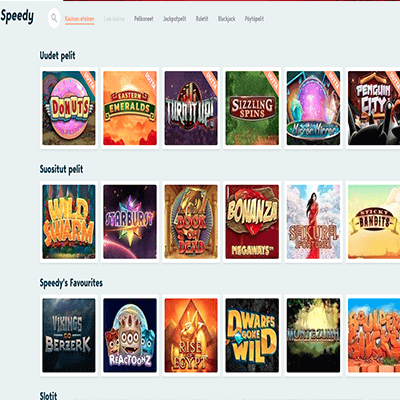Click the Suositut pelit heading

(61, 169)
